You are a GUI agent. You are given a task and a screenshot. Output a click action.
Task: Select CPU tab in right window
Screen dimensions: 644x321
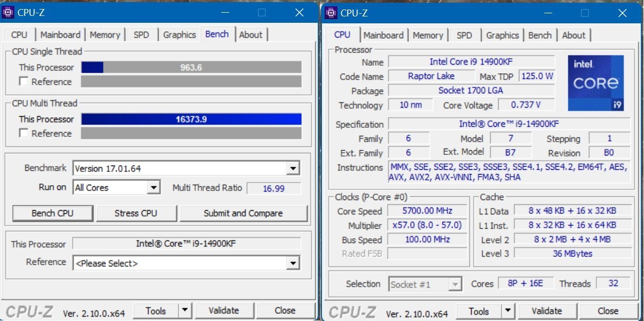click(342, 34)
